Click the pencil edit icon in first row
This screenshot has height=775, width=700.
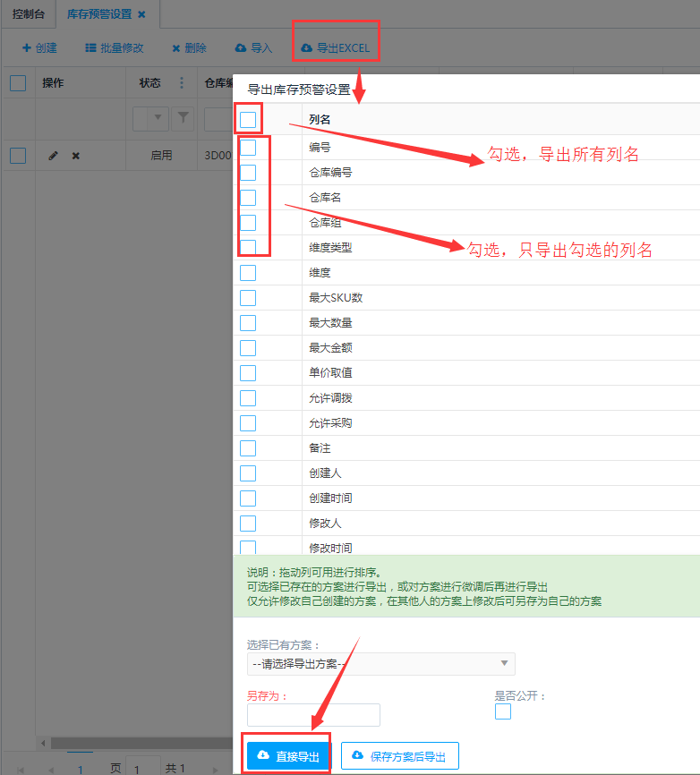[53, 156]
